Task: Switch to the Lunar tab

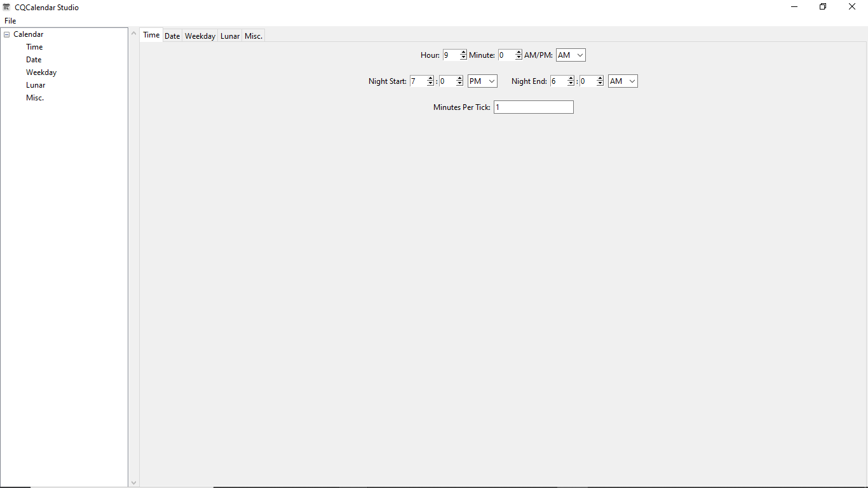Action: 230,36
